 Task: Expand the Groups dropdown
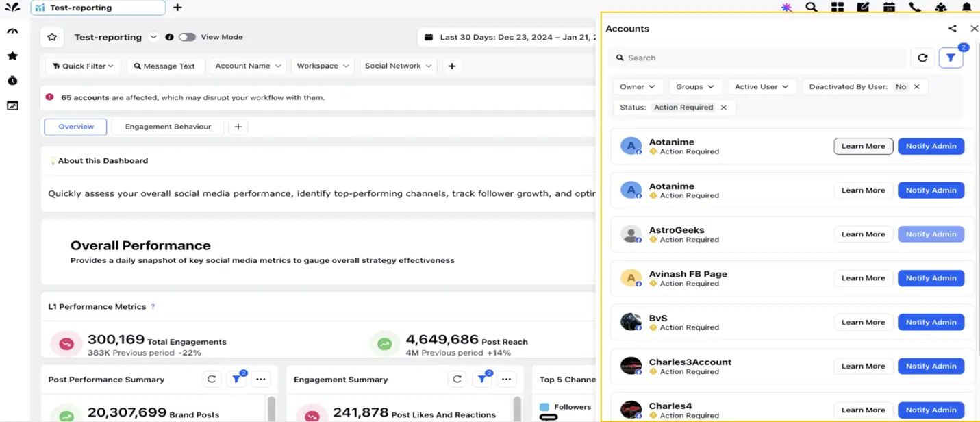tap(695, 86)
